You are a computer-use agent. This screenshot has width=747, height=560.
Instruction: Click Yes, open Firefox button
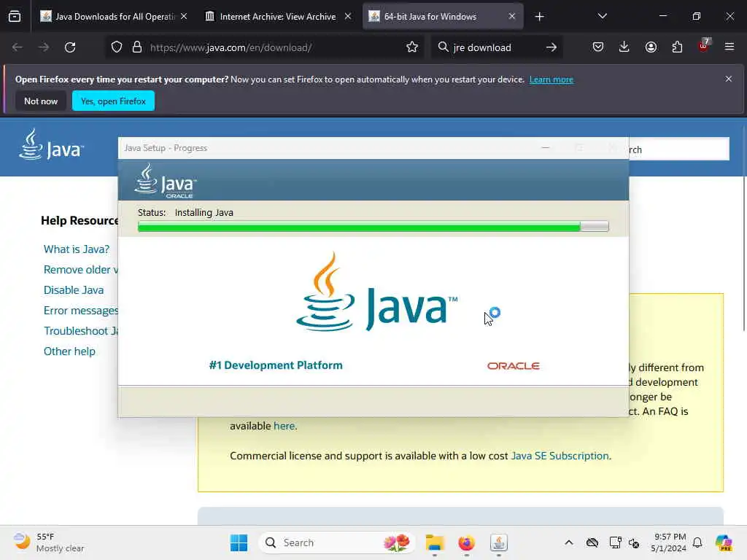113,101
